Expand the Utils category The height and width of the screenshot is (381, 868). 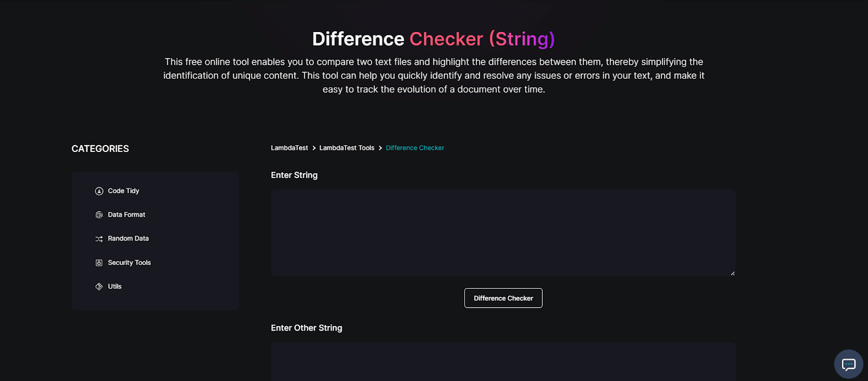pyautogui.click(x=114, y=286)
